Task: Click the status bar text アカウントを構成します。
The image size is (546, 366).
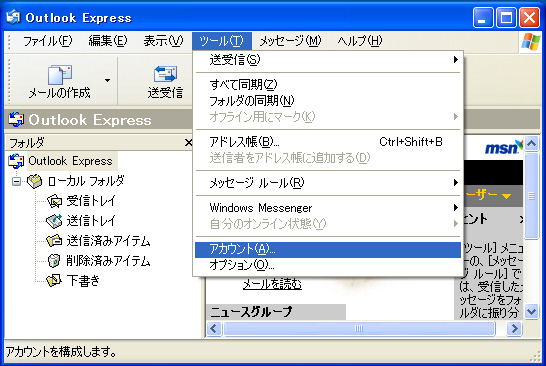Action: tap(61, 351)
